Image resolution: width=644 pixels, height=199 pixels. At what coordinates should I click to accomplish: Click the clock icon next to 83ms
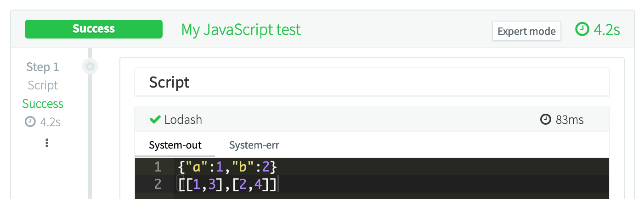545,120
